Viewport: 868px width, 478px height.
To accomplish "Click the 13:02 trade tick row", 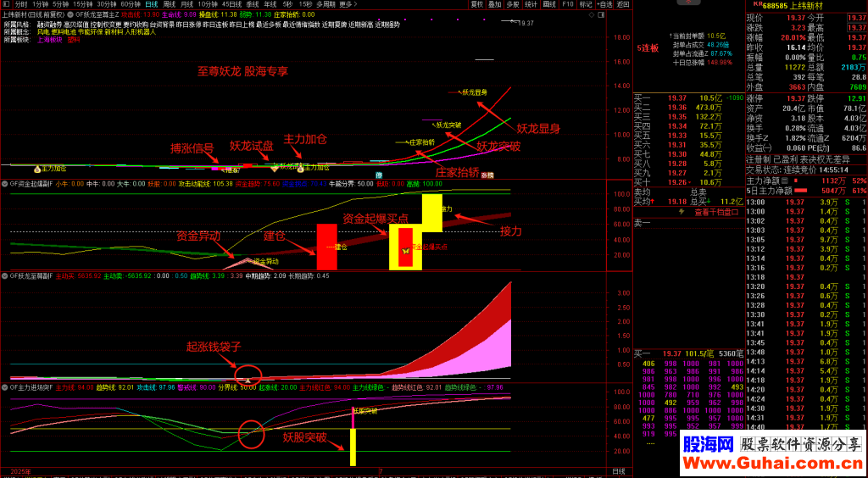I will point(807,220).
